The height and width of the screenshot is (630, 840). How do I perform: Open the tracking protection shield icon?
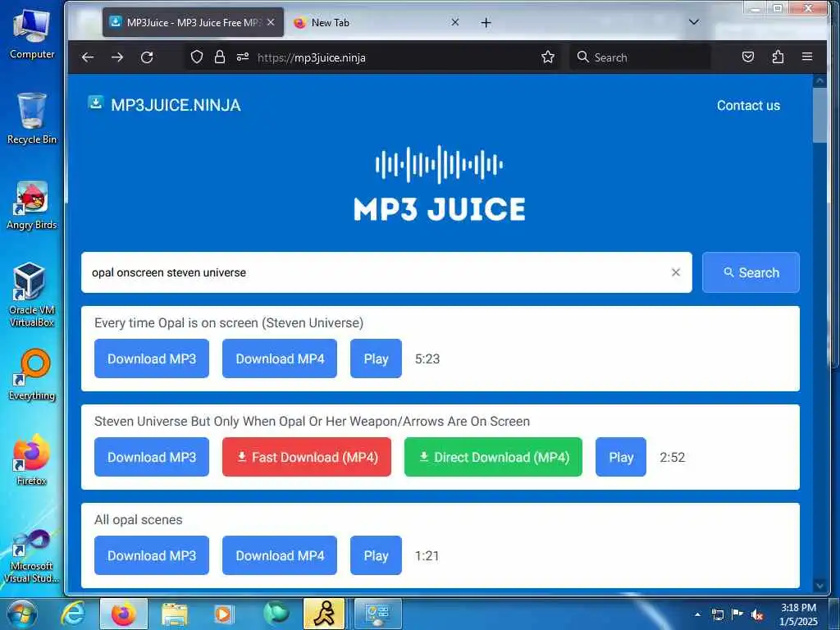click(x=197, y=57)
